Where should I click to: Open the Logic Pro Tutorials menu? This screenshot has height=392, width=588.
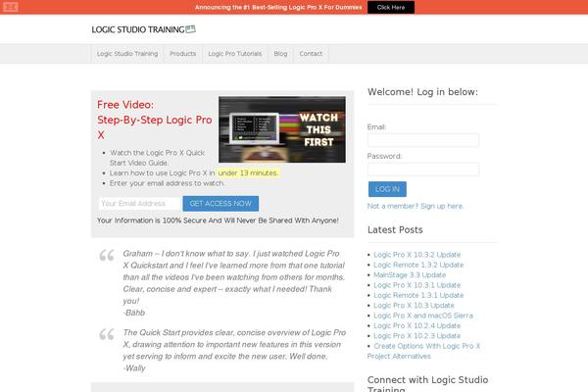235,54
